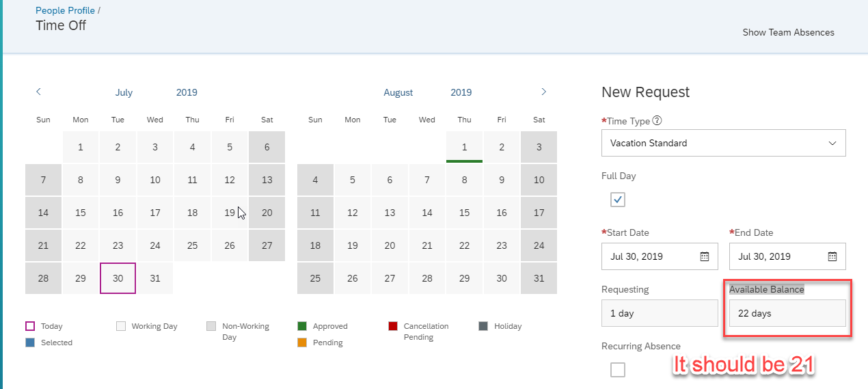This screenshot has width=868, height=389.
Task: Click the green Approved legend swatch
Action: [x=302, y=326]
